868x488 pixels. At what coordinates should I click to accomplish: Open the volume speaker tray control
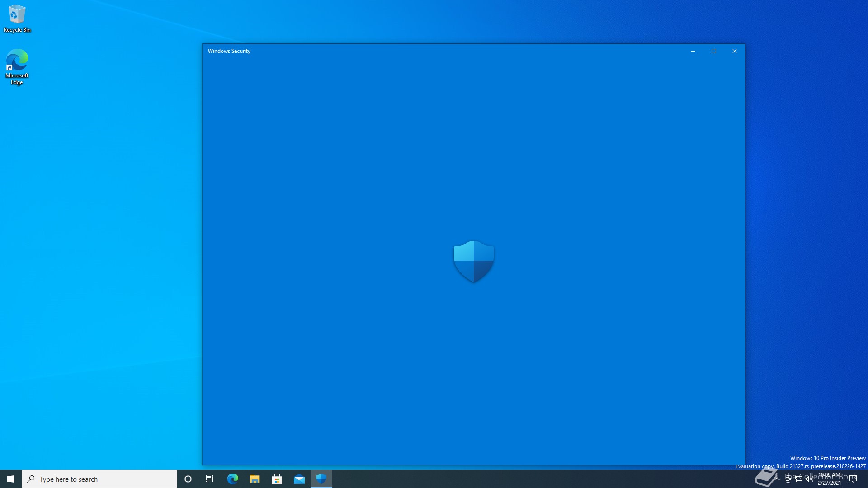(x=809, y=479)
